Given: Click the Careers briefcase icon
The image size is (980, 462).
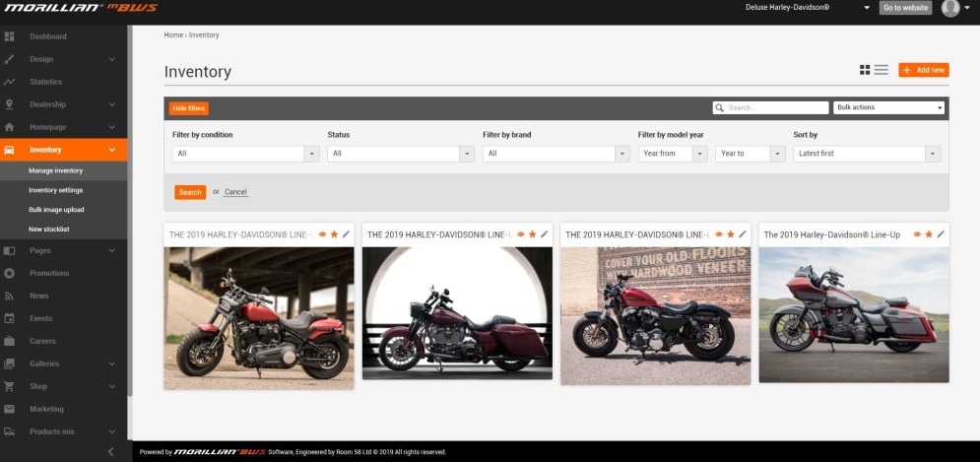Looking at the screenshot, I should (x=10, y=341).
